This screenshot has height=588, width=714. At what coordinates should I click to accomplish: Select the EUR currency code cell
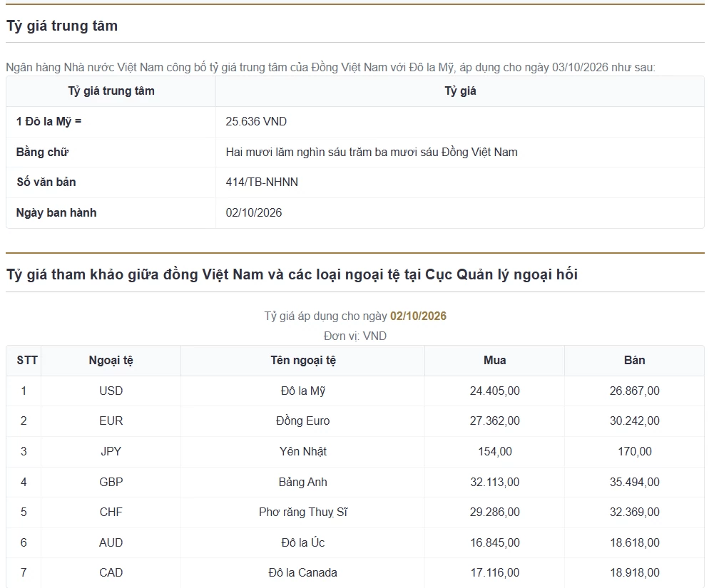coord(111,421)
